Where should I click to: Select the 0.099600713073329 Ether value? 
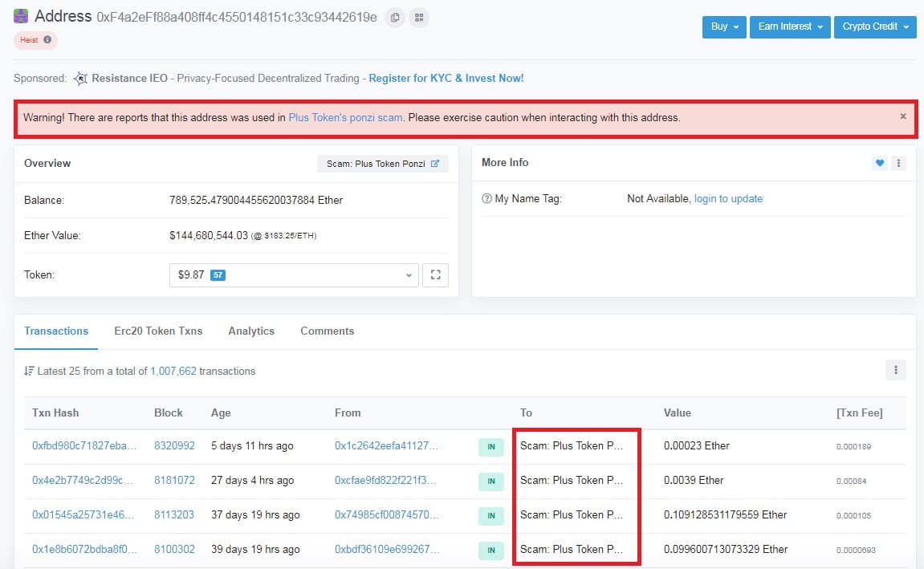(726, 549)
